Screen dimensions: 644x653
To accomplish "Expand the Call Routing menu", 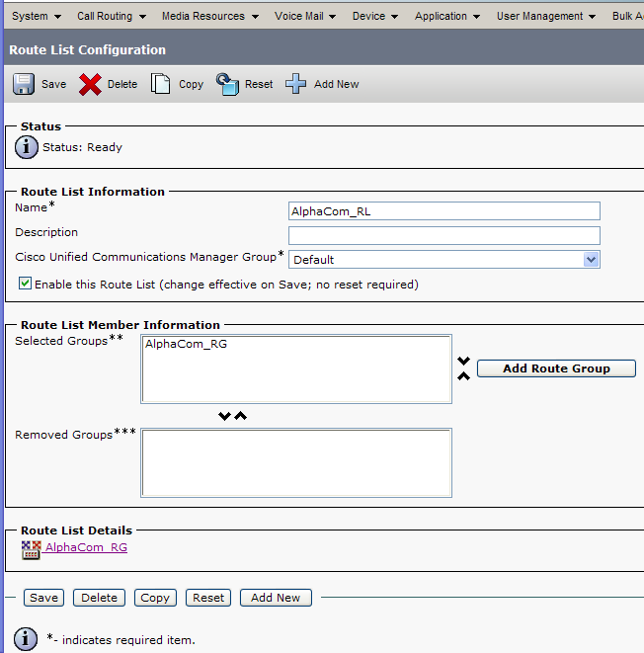I will [112, 16].
